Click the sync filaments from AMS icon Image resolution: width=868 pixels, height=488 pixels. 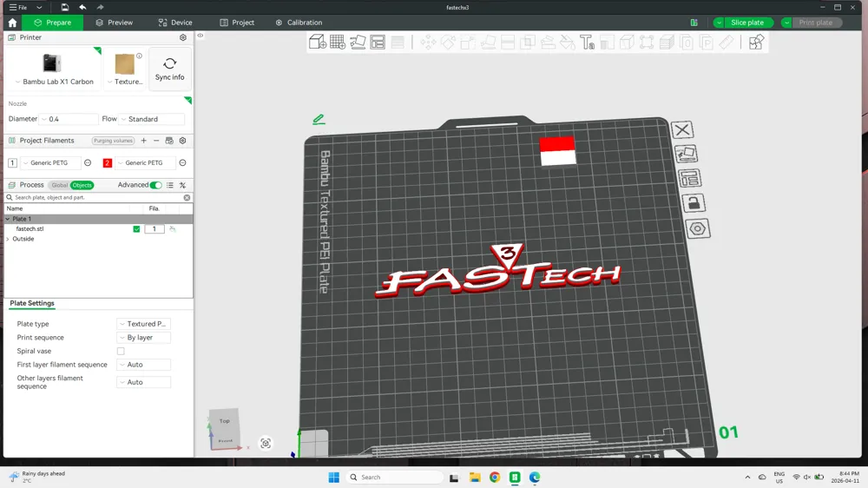coord(169,141)
